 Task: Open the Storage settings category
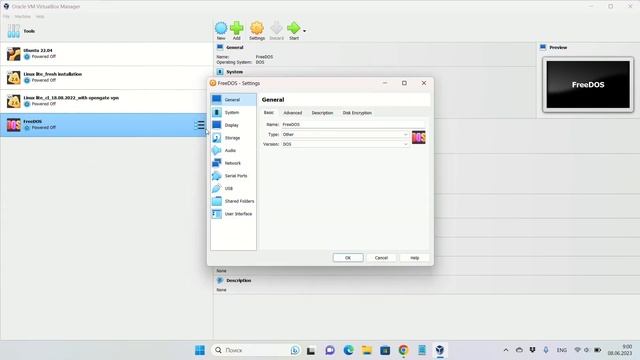point(233,138)
